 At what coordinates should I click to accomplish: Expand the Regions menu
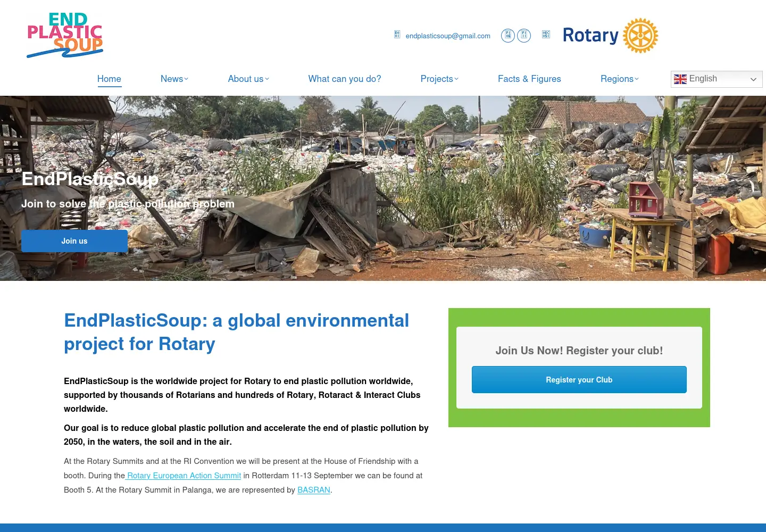(x=620, y=79)
